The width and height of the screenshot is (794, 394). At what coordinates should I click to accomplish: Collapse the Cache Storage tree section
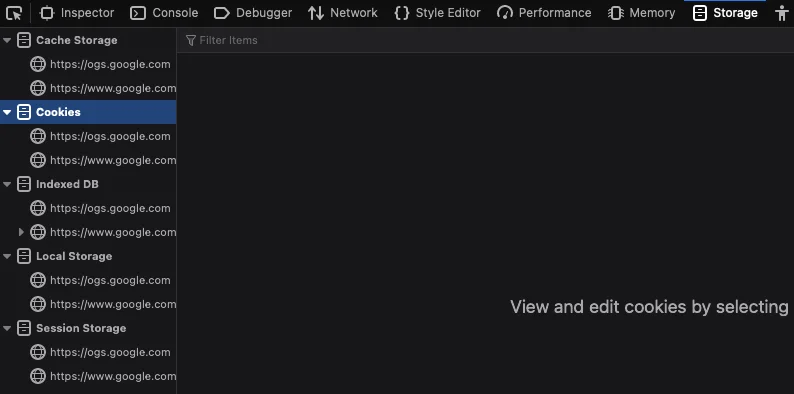pos(7,40)
